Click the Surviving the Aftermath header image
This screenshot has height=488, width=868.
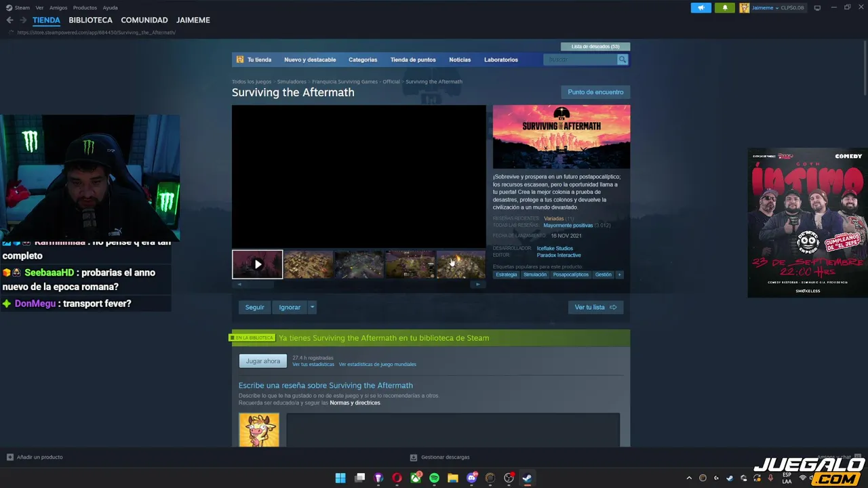coord(561,136)
